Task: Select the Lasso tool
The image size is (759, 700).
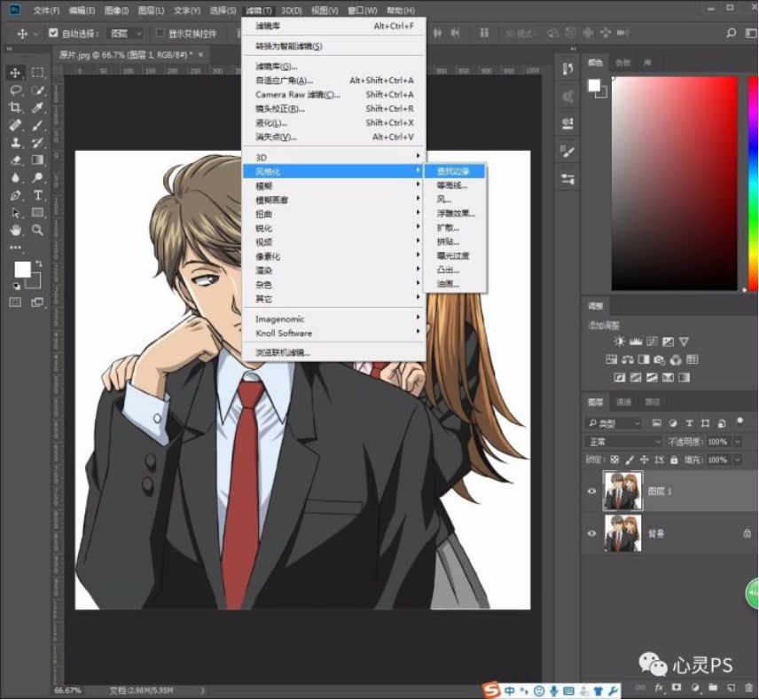Action: 15,90
